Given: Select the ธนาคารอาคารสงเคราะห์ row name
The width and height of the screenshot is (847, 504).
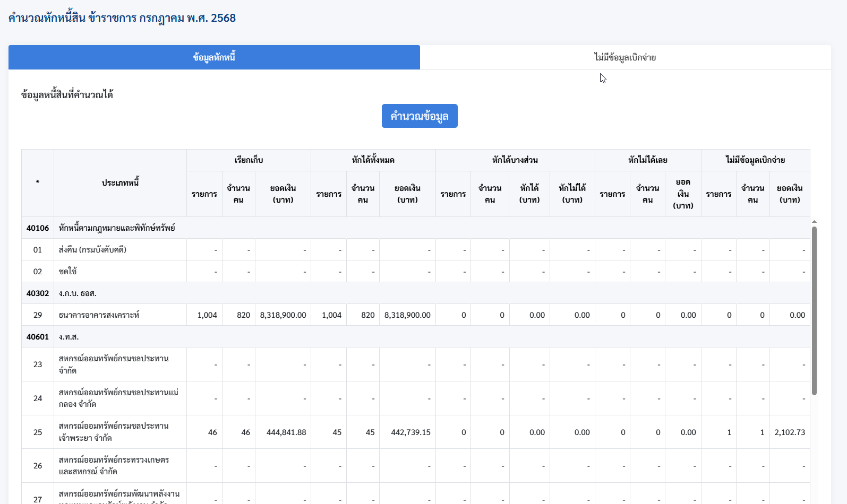Looking at the screenshot, I should [99, 315].
